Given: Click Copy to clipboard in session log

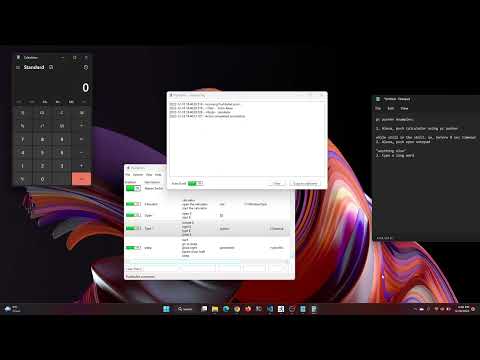Looking at the screenshot, I should pos(305,183).
